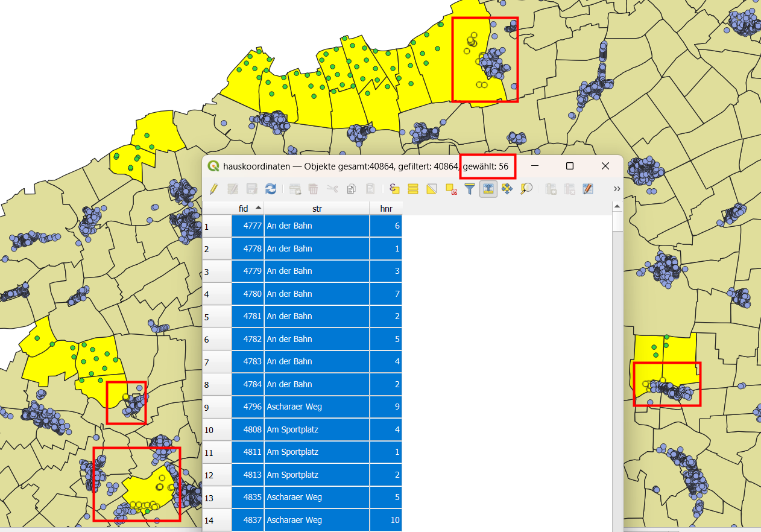Click the add feature icon
The width and height of the screenshot is (761, 532).
tap(295, 189)
